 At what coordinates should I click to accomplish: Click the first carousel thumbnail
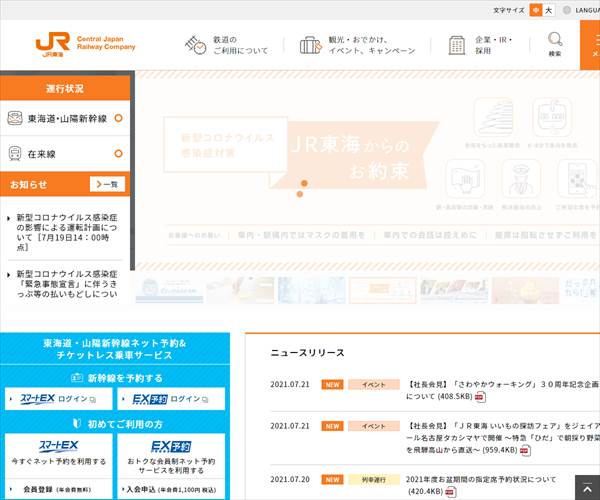coord(169,290)
